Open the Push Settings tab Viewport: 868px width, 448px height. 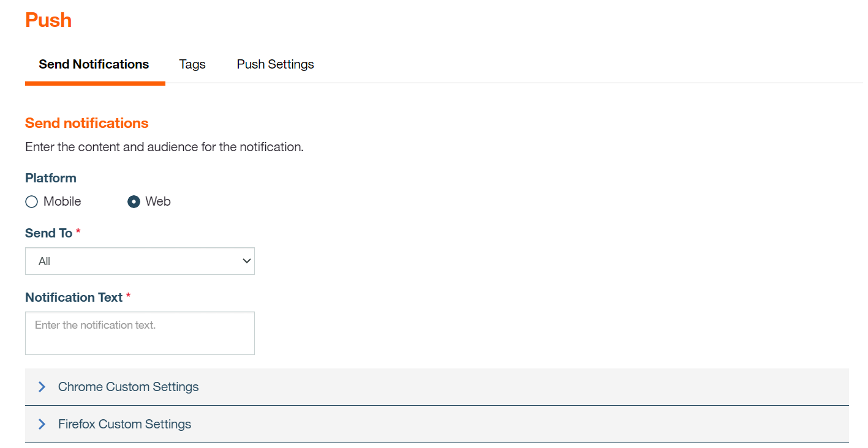coord(275,64)
